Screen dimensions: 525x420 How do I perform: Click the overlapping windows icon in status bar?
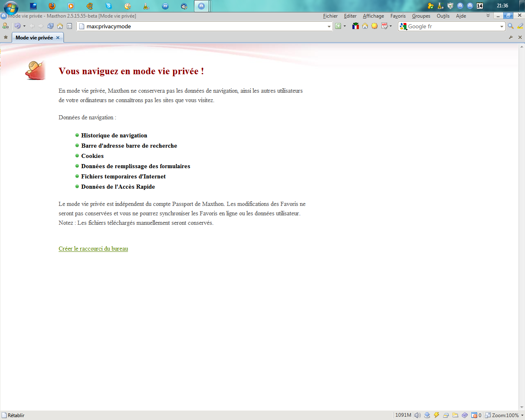(446, 415)
